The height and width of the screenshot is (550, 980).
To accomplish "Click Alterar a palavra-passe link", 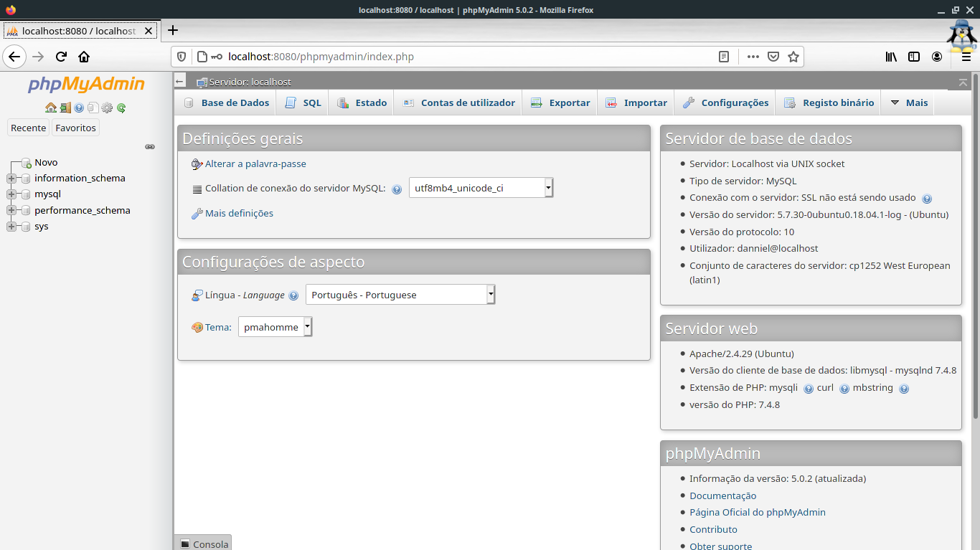I will click(x=255, y=164).
